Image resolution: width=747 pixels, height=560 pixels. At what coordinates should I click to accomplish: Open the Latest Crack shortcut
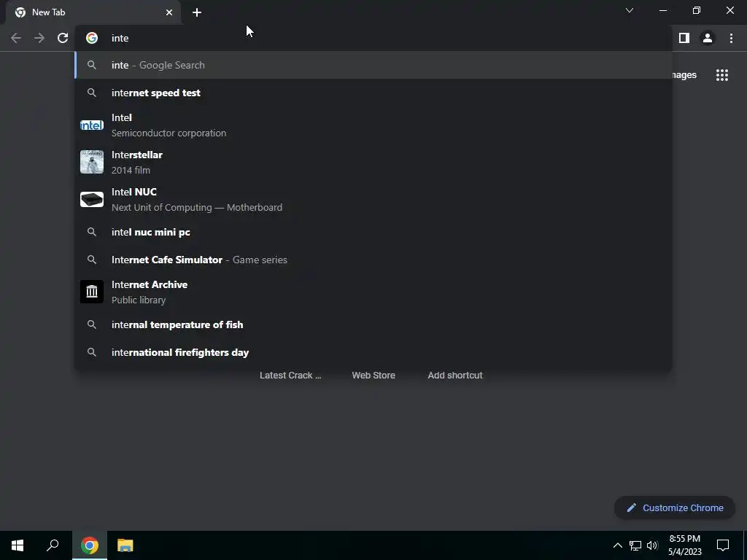pyautogui.click(x=290, y=376)
